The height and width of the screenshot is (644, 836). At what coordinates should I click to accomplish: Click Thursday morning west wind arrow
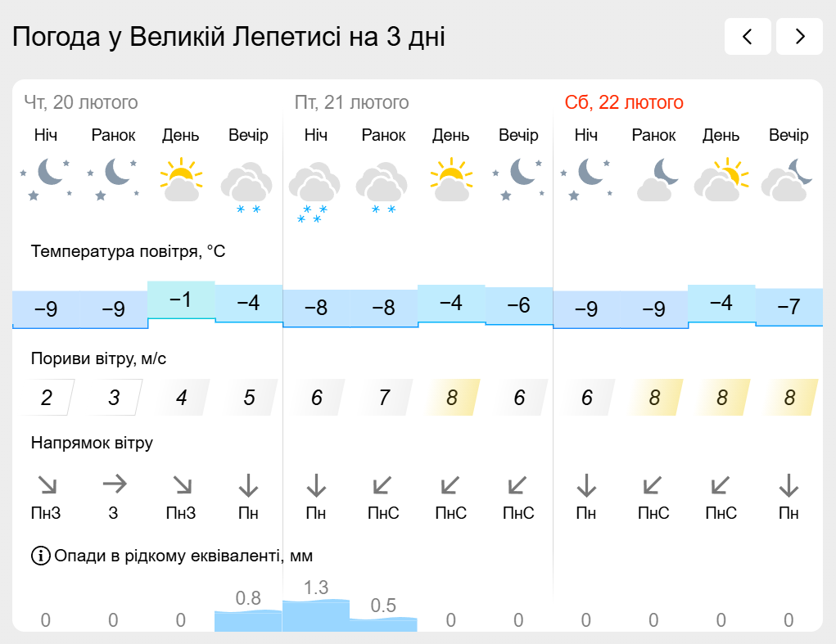114,484
